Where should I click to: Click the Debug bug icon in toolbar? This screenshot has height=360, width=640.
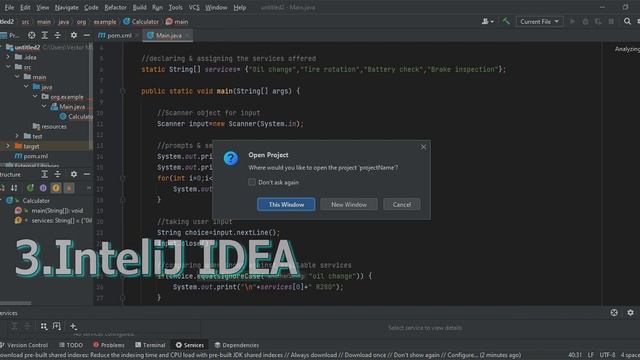click(x=585, y=21)
